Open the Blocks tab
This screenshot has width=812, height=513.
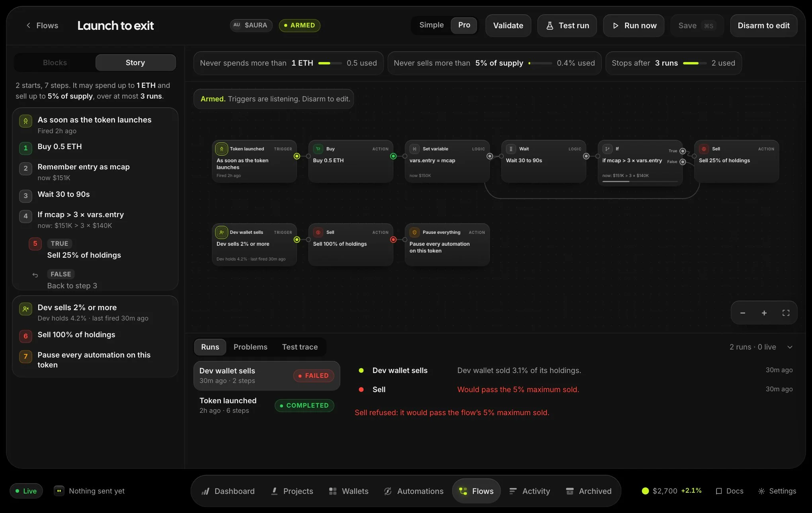click(x=55, y=62)
